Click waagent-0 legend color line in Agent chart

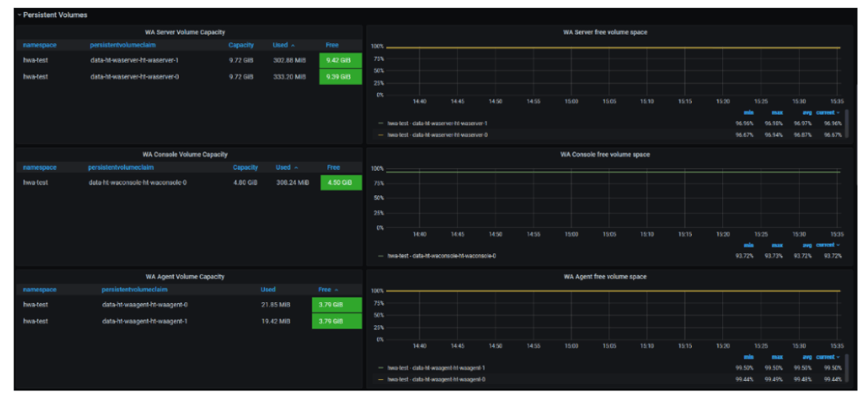click(380, 378)
